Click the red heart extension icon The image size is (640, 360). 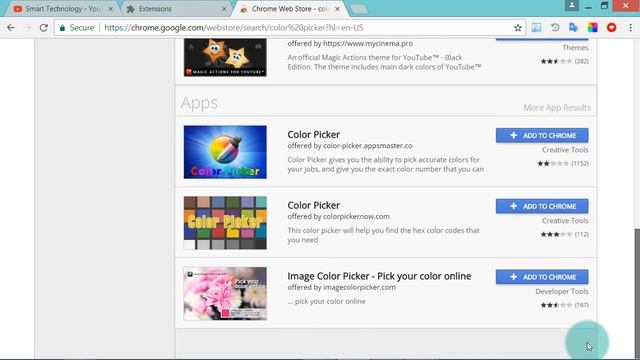pyautogui.click(x=611, y=28)
